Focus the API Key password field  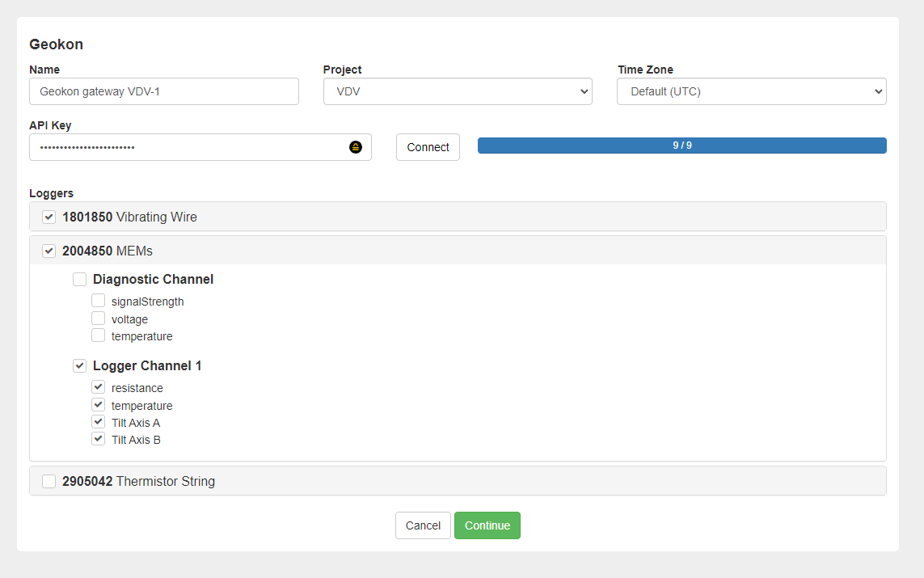tap(200, 147)
